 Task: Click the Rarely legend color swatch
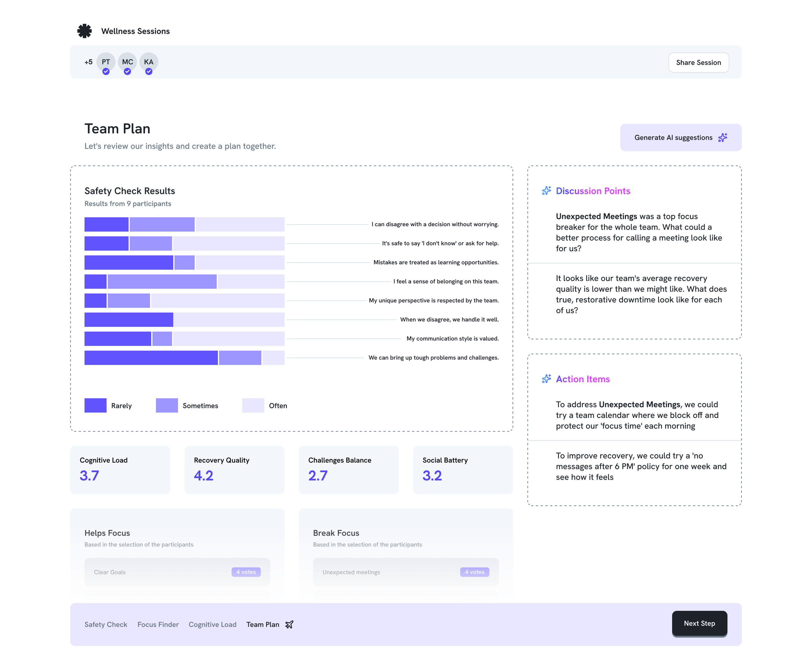click(x=95, y=405)
